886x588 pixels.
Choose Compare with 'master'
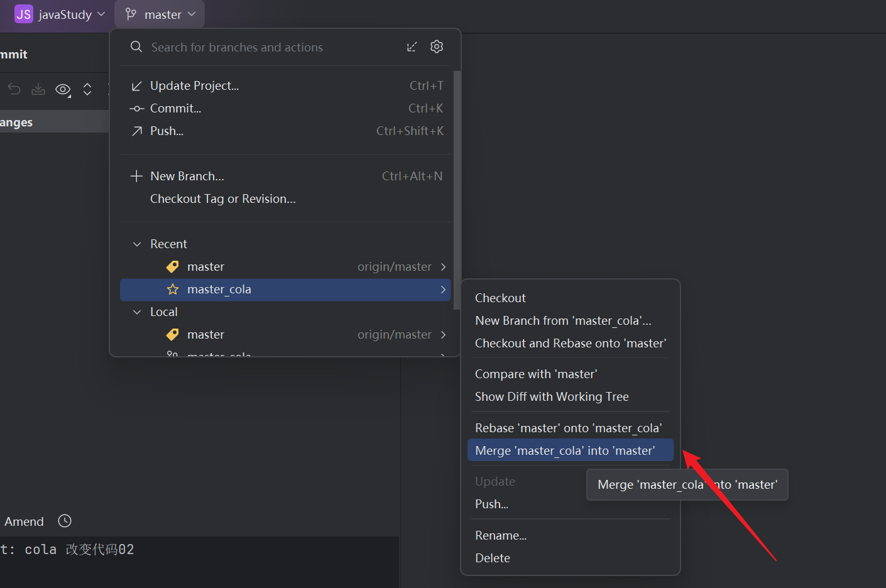(571, 374)
